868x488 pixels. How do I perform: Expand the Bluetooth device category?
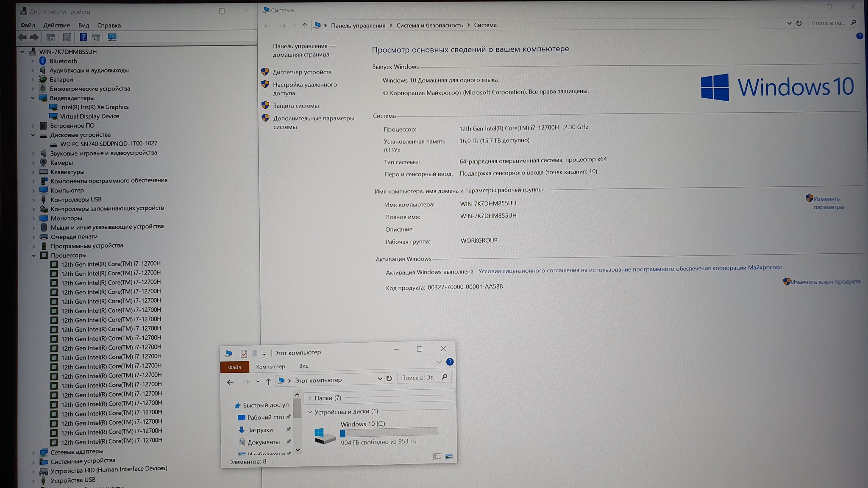33,61
